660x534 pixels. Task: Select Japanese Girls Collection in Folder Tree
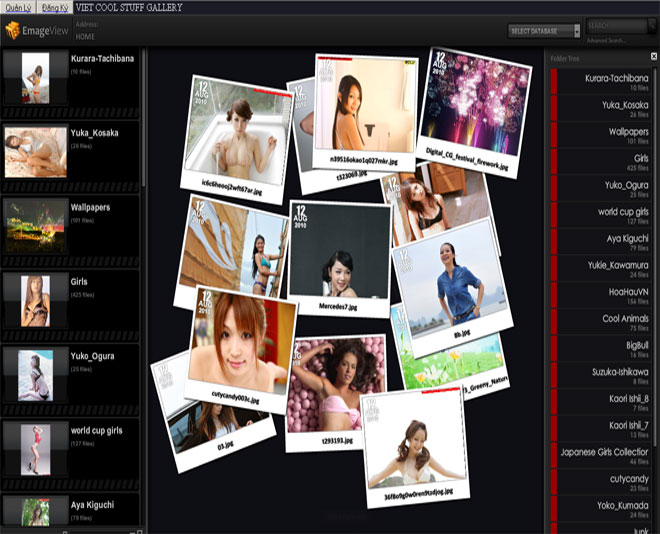click(601, 456)
